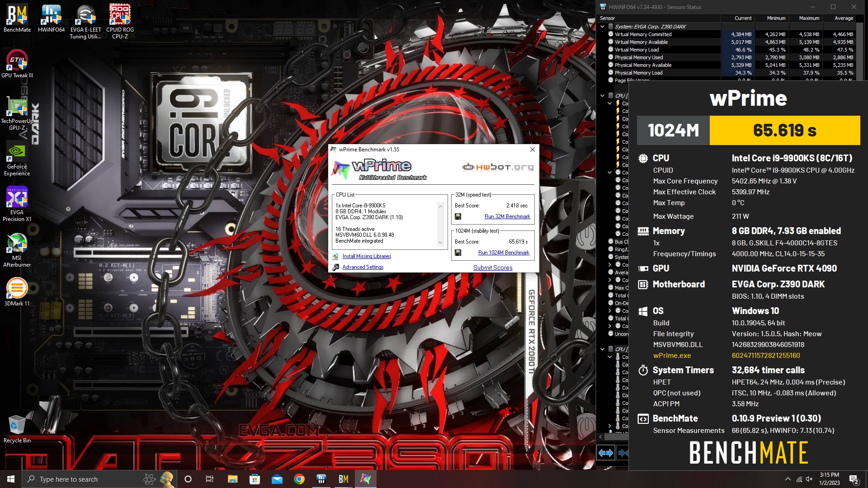
Task: Click the yellow wPrime.exe label in BenchMate
Action: [x=672, y=356]
